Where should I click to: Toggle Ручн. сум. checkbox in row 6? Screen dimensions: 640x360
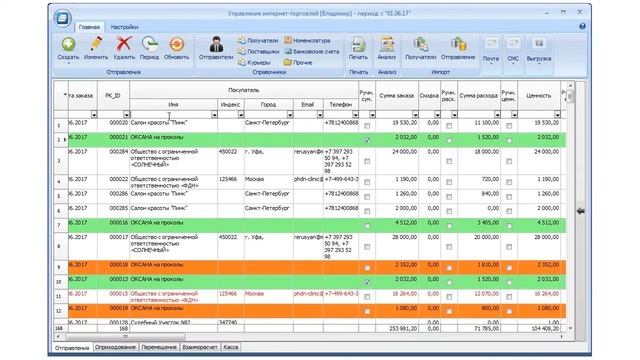click(x=367, y=211)
